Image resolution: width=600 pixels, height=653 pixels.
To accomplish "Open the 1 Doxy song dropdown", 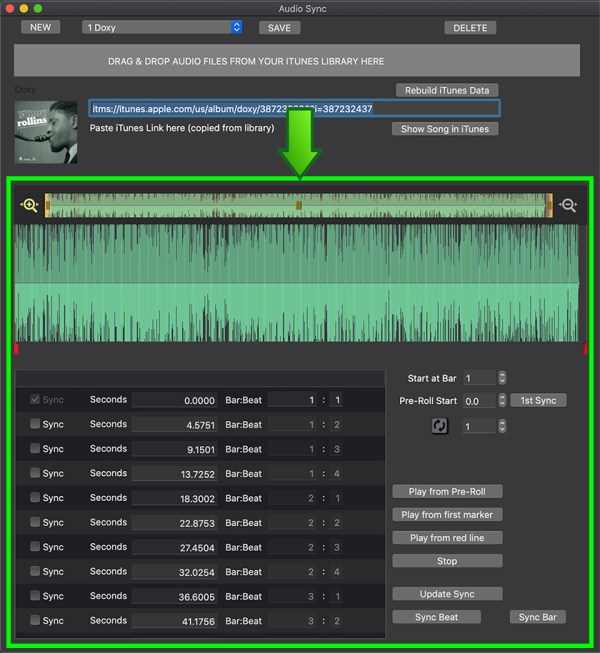I will (162, 27).
